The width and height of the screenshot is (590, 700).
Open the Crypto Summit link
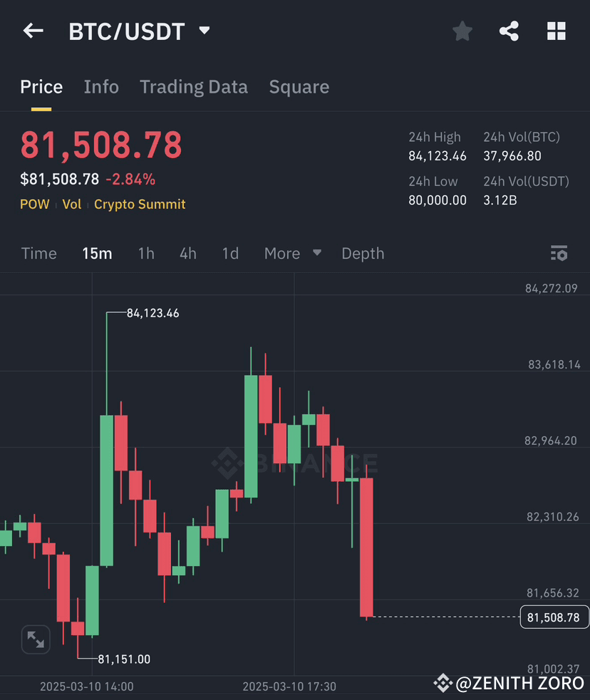tap(139, 204)
